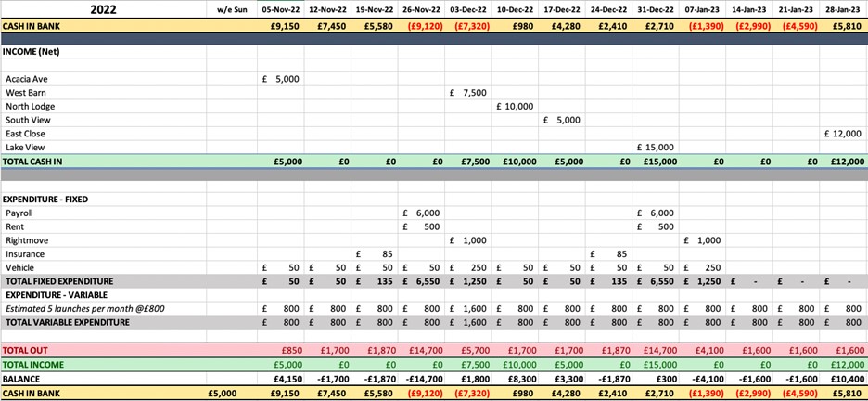
Task: Select the 03-Dec-22 column header
Action: (467, 9)
